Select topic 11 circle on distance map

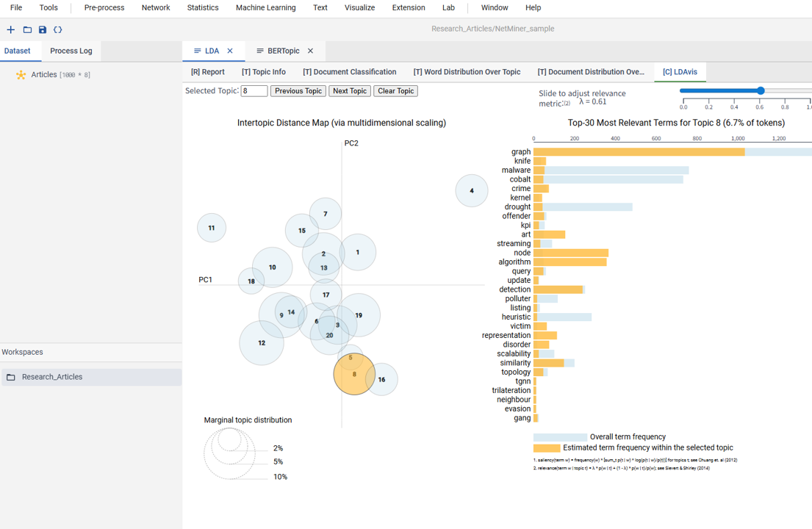(x=212, y=228)
